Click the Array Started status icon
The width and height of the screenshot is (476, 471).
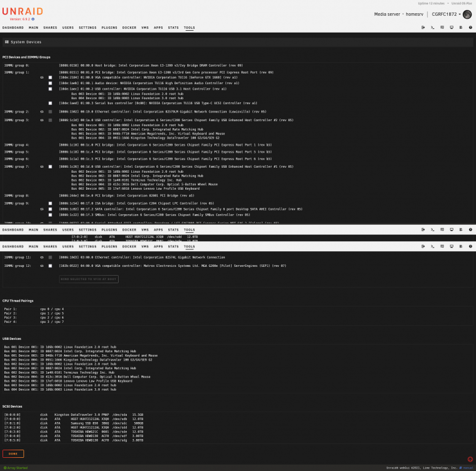coord(5,468)
